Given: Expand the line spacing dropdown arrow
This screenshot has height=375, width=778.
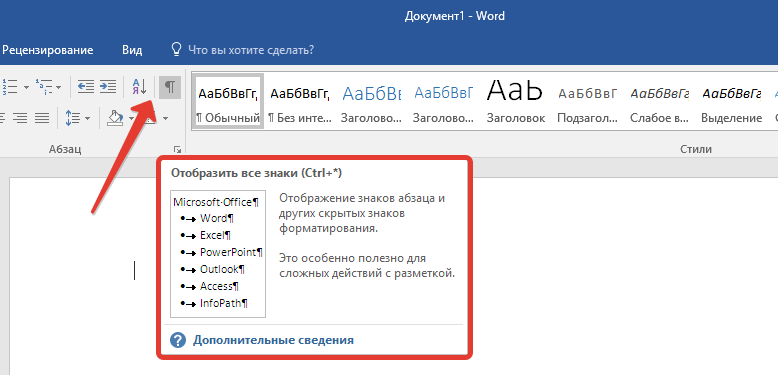Looking at the screenshot, I should click(x=87, y=119).
